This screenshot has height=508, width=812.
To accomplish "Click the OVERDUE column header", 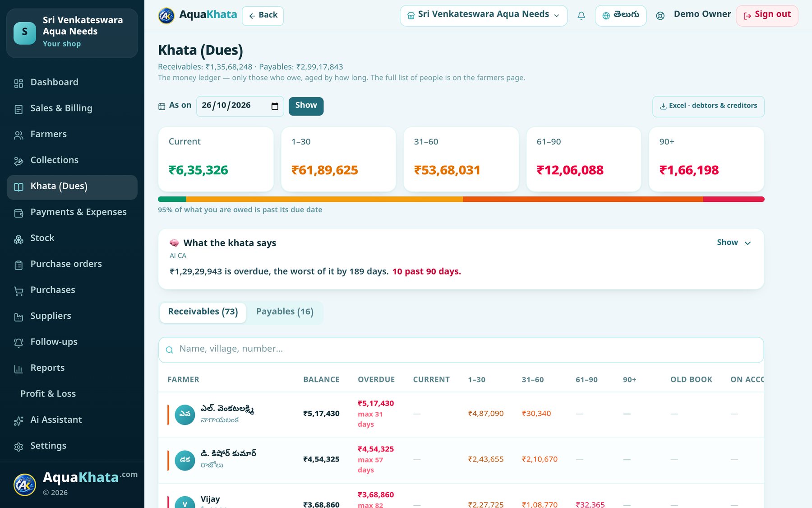I will (376, 380).
